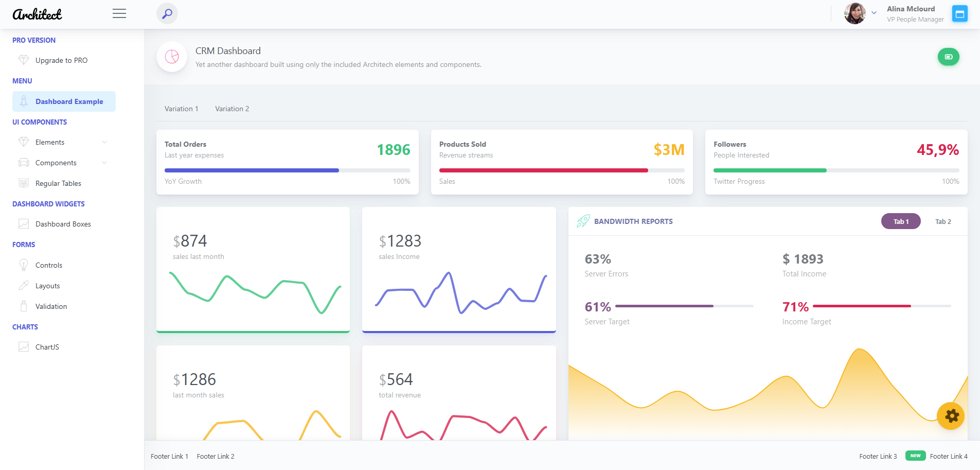Open the blue calendar icon button
980x470 pixels.
pyautogui.click(x=960, y=14)
